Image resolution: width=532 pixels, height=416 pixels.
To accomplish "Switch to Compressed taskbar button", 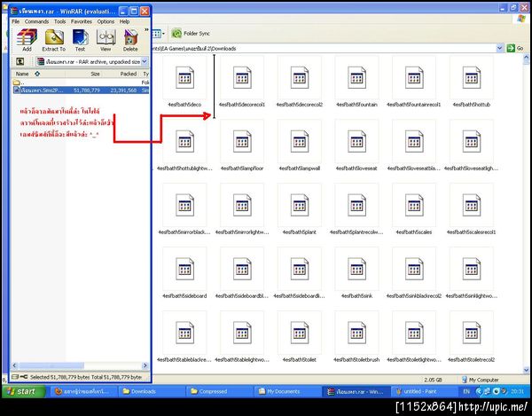I will pos(219,391).
